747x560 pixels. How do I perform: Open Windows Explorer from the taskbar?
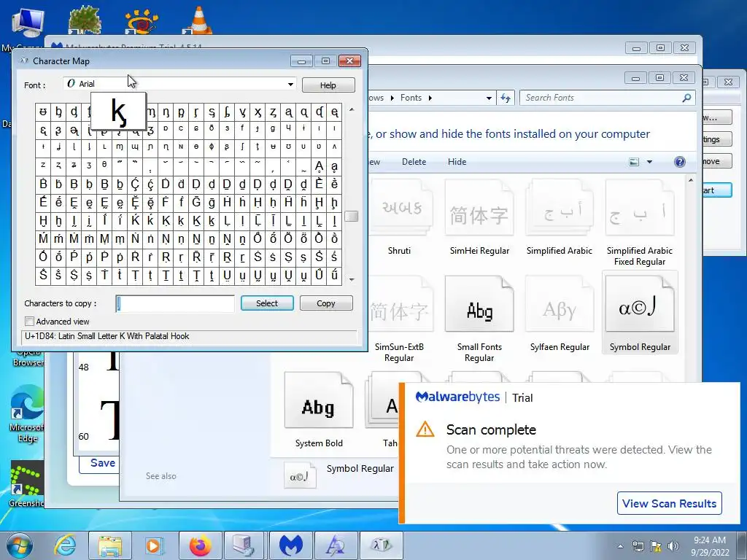tap(110, 545)
